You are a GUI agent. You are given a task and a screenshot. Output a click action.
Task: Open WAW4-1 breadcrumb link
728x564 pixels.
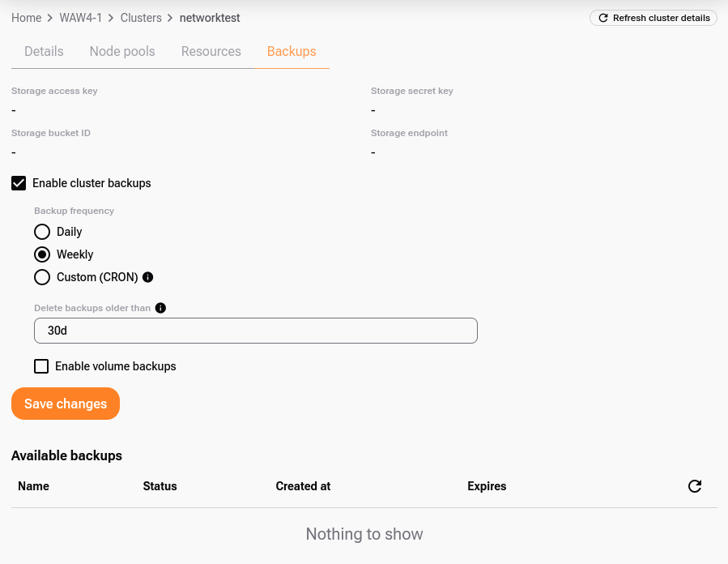(x=81, y=18)
